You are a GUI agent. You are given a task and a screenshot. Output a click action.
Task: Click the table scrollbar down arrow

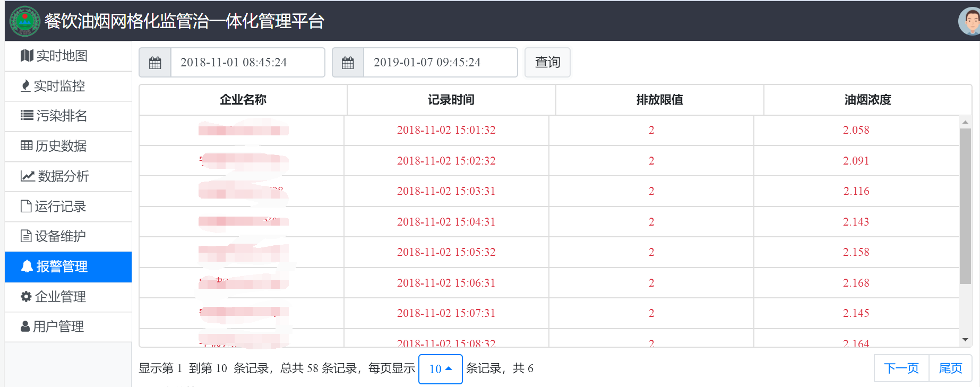tap(965, 340)
